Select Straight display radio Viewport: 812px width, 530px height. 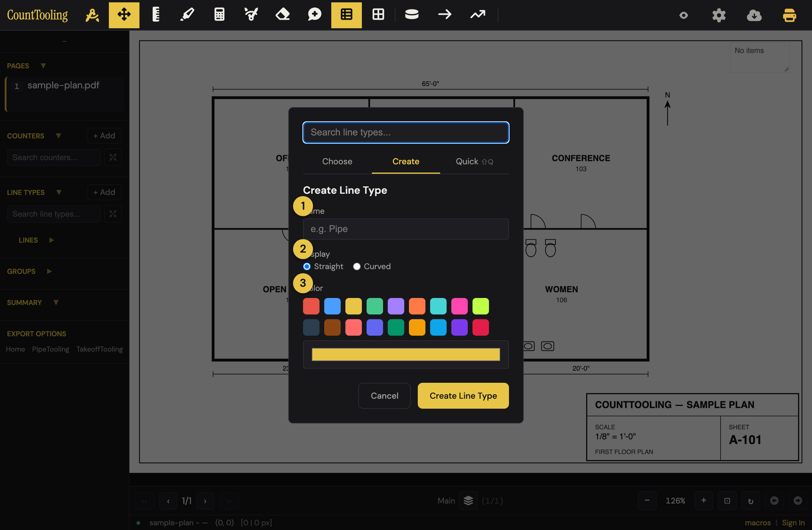click(307, 266)
